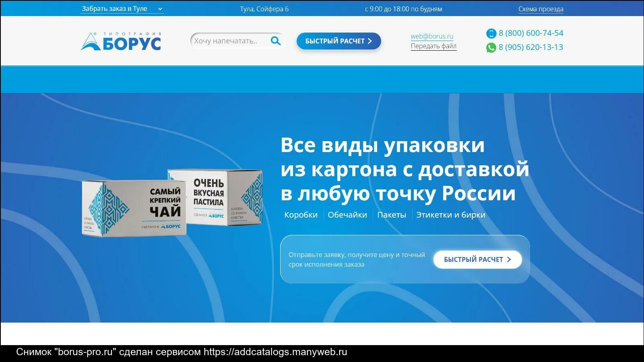Expand the Забрать заказ в Туле dropdown

pos(122,9)
